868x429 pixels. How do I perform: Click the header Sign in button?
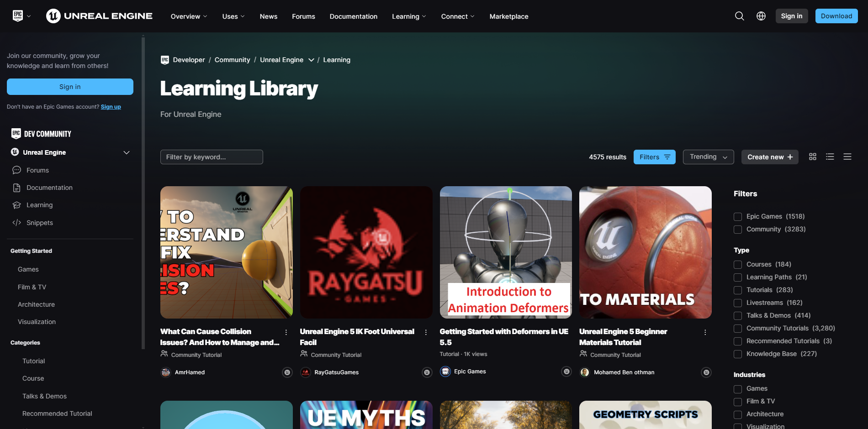(792, 16)
